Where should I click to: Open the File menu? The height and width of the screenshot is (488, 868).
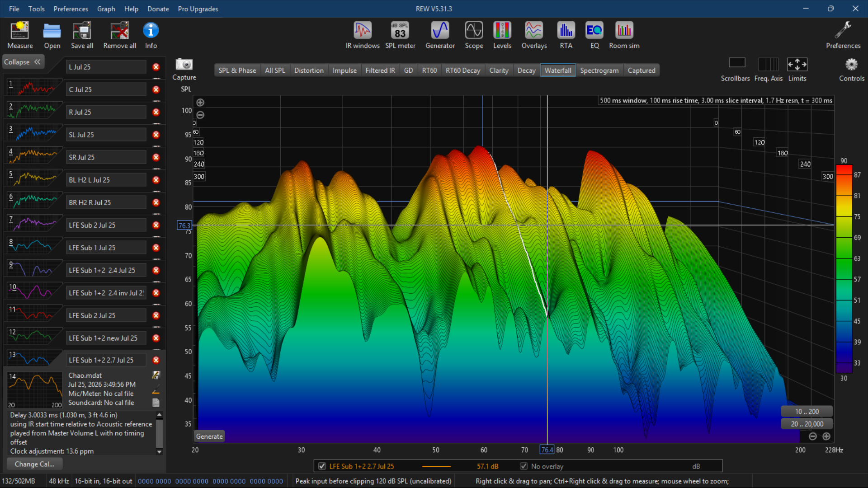pos(14,9)
